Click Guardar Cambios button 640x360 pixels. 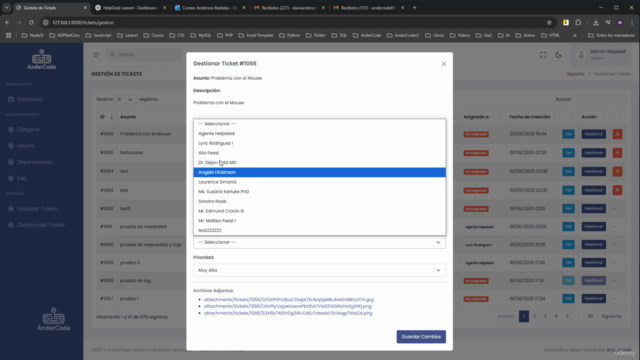[421, 337]
